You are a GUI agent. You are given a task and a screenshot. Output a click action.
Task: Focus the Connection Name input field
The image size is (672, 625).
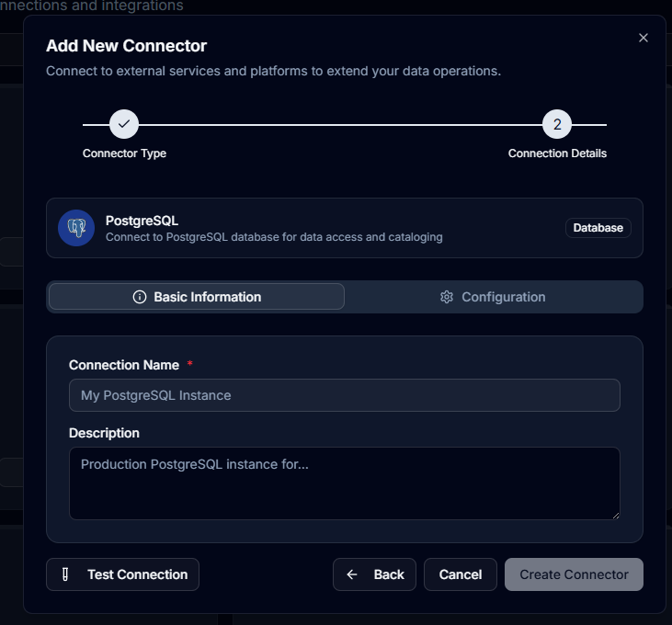pyautogui.click(x=345, y=395)
